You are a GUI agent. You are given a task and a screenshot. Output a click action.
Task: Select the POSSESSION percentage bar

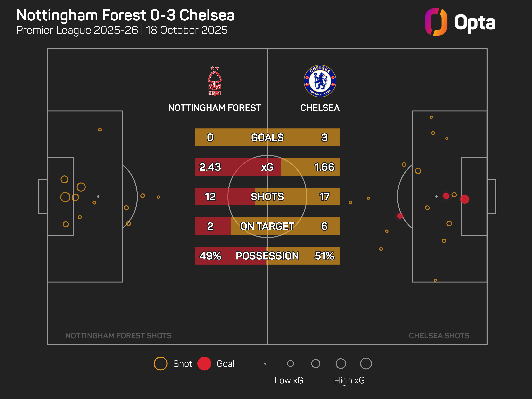pos(267,256)
